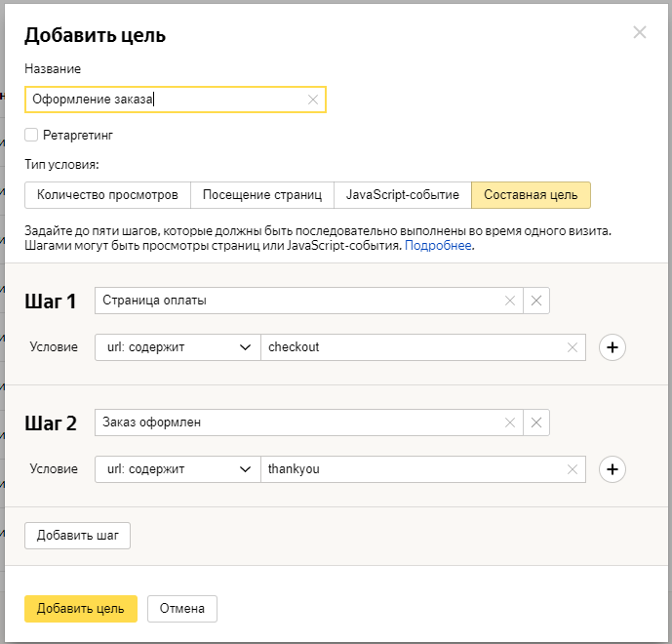Viewport: 672px width, 644px height.
Task: Clear the 'checkout' condition value
Action: click(572, 347)
